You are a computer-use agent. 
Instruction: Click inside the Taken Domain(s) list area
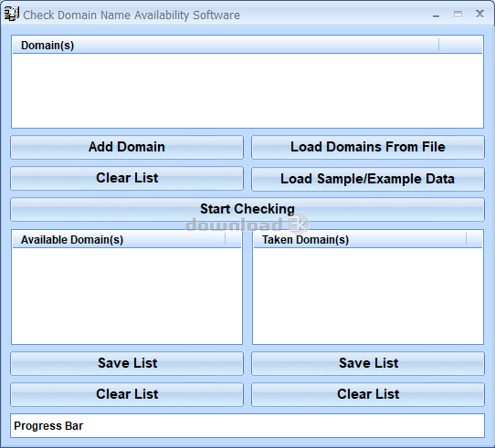pos(368,296)
